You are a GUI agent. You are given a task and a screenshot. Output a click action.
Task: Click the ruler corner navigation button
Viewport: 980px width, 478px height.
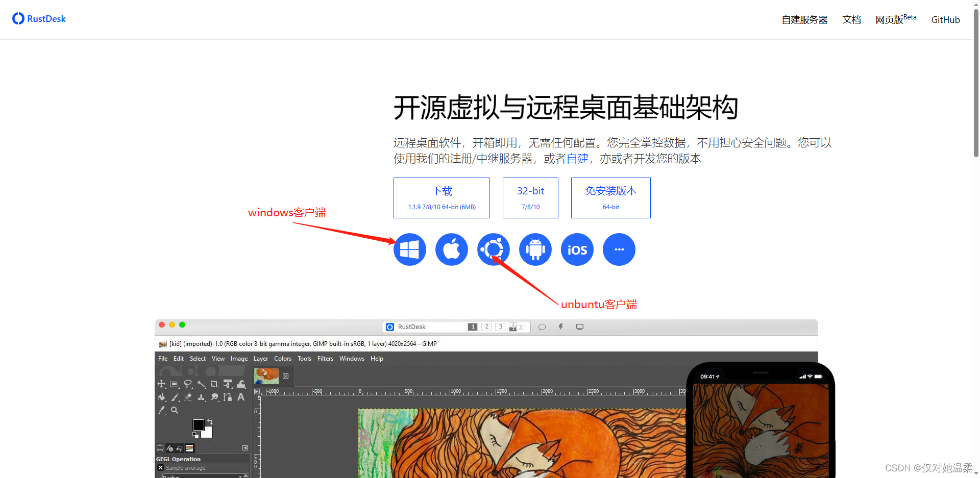(257, 391)
